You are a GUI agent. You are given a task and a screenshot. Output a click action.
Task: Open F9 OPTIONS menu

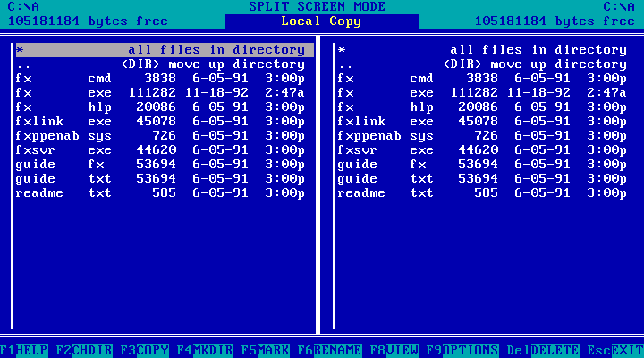(462, 350)
